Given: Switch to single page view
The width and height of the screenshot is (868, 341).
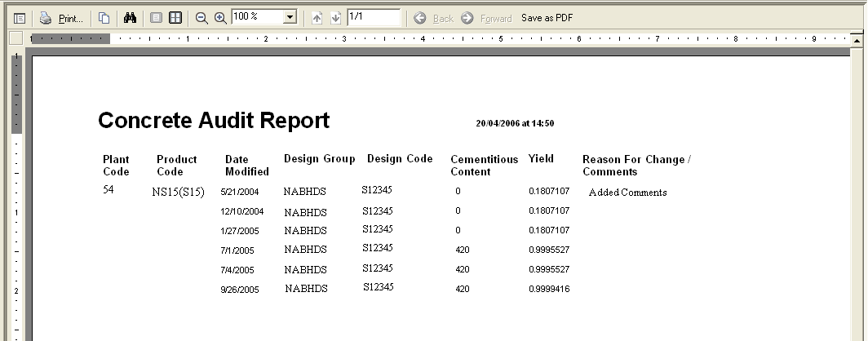Looking at the screenshot, I should pyautogui.click(x=157, y=17).
